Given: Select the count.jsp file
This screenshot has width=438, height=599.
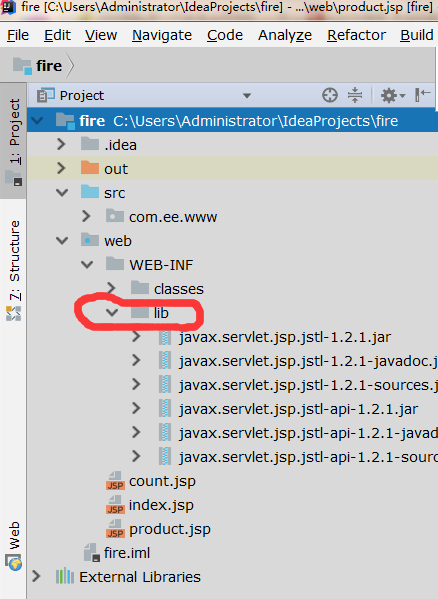Looking at the screenshot, I should [x=162, y=481].
